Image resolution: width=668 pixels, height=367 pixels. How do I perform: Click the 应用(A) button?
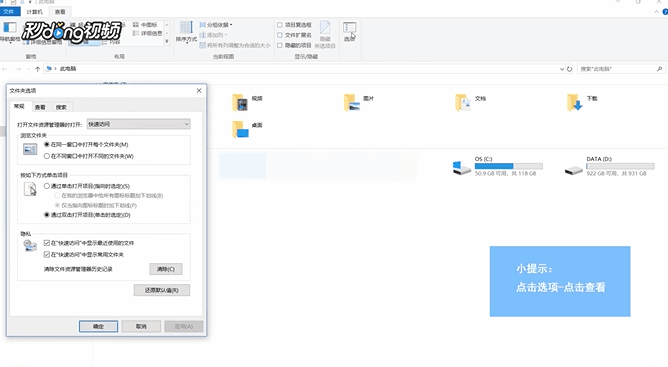tap(184, 327)
